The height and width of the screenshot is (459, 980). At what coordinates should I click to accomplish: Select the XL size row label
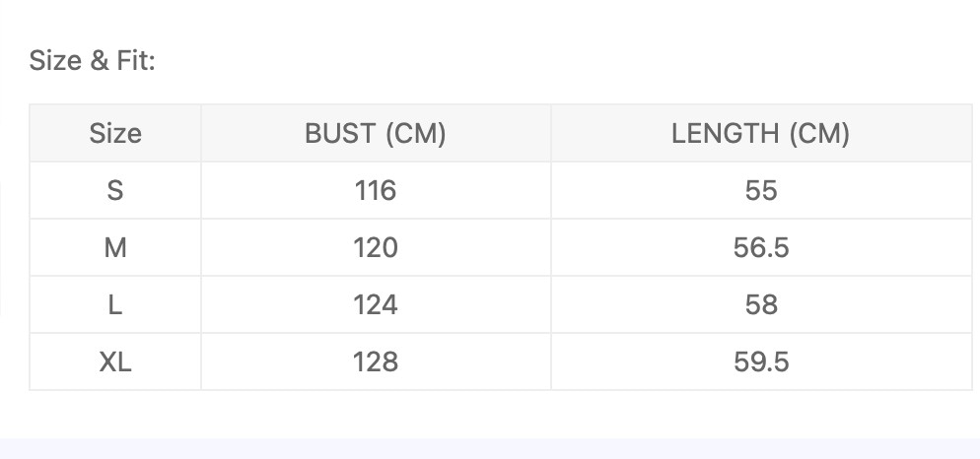(x=115, y=361)
